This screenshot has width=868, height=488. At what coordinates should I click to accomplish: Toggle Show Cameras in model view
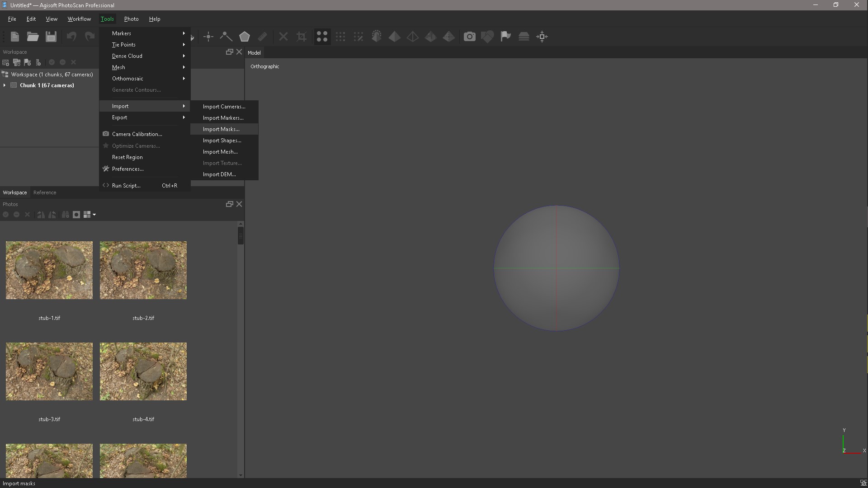pos(469,37)
